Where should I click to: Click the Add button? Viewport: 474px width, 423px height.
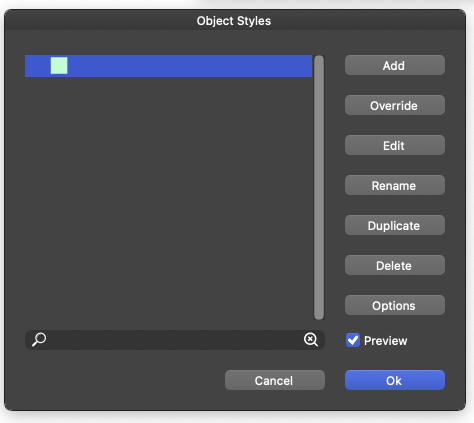point(395,65)
